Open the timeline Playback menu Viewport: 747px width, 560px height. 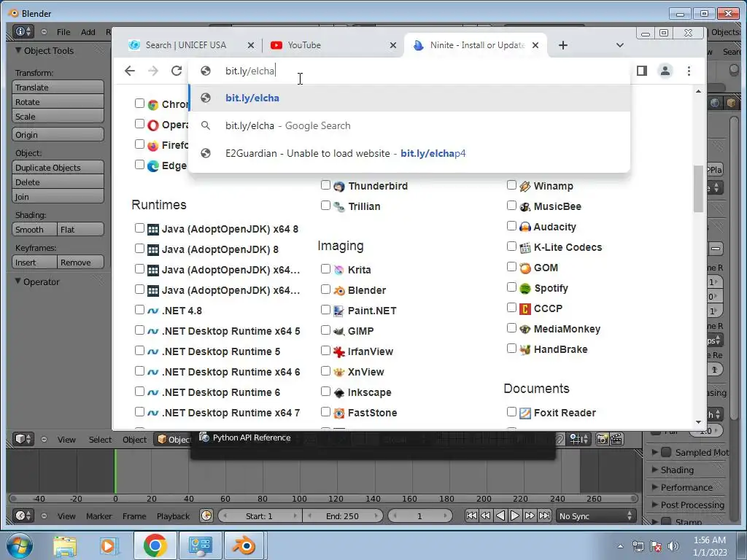[x=173, y=516]
